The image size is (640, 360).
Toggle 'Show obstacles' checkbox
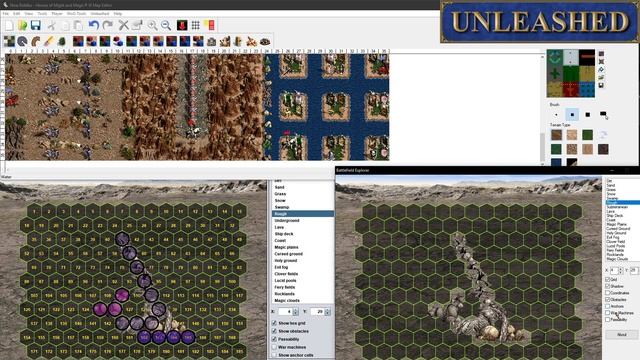click(274, 331)
